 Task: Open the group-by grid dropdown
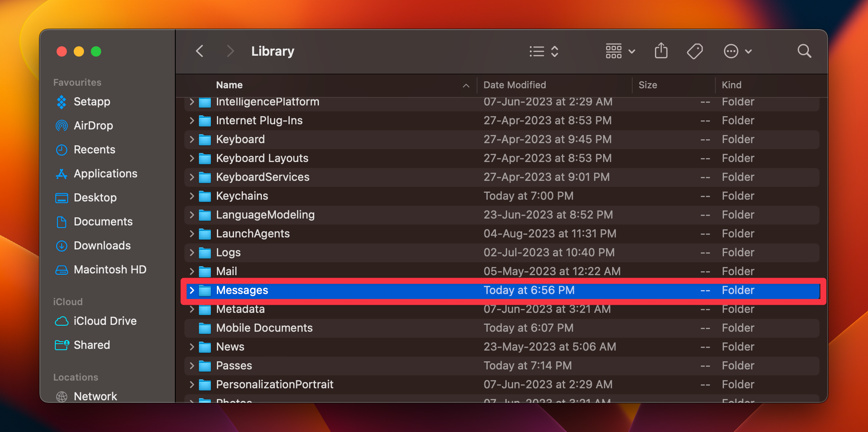620,51
